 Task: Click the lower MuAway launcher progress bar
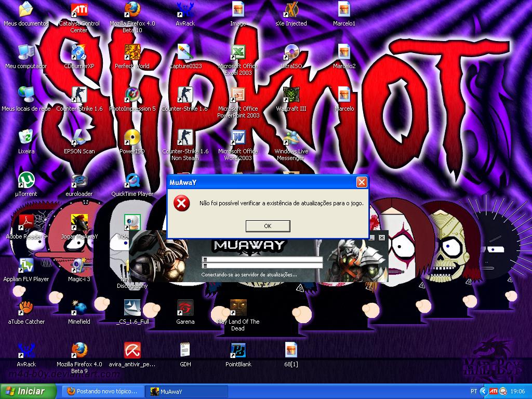[x=262, y=265]
